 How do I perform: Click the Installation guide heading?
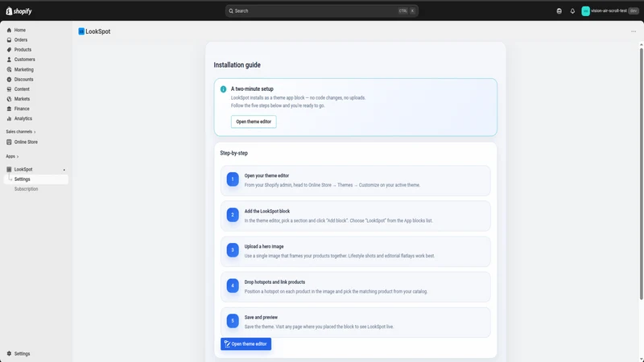click(x=237, y=65)
